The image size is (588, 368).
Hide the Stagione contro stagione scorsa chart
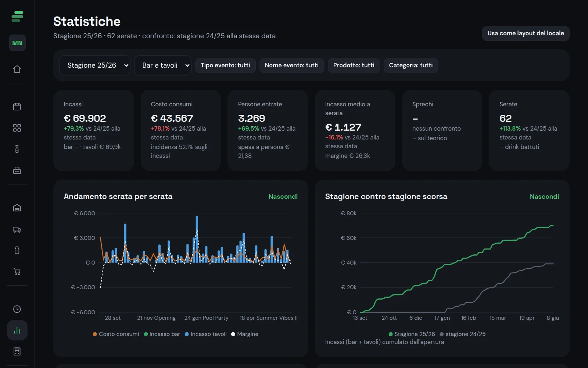pos(544,197)
